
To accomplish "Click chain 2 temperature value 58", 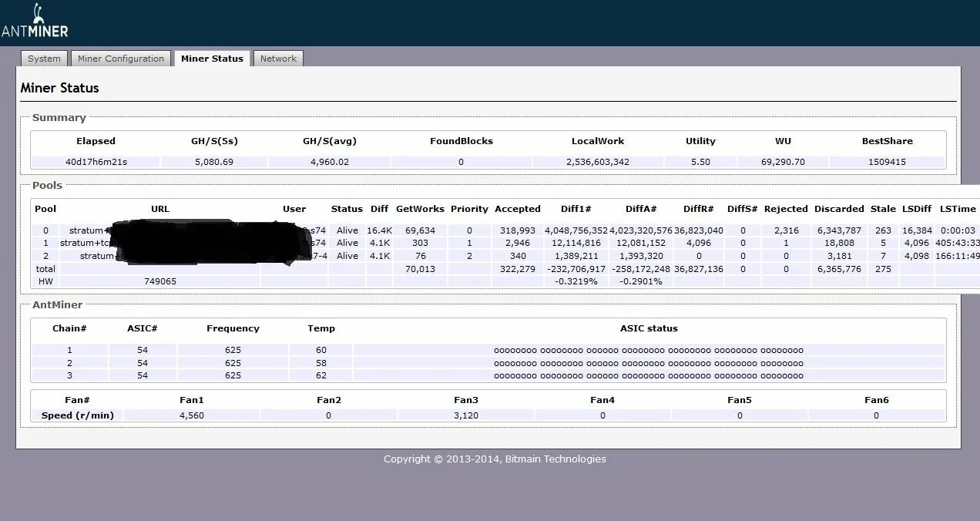I will 321,363.
